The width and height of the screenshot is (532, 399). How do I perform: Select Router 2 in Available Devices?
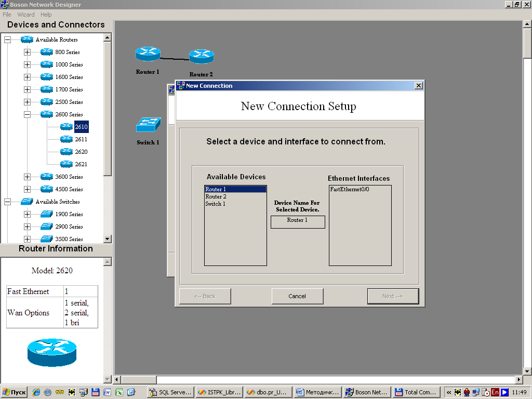(x=235, y=196)
